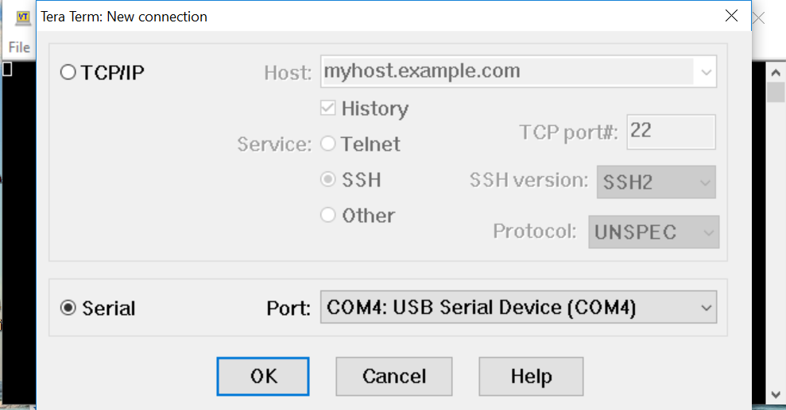Viewport: 786px width, 410px height.
Task: Choose the SSH service option
Action: coord(328,180)
